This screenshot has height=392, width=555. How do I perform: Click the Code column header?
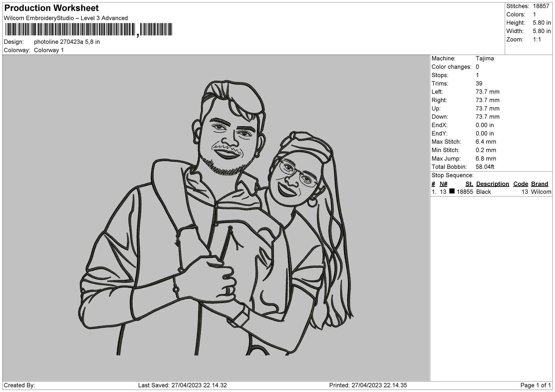520,184
